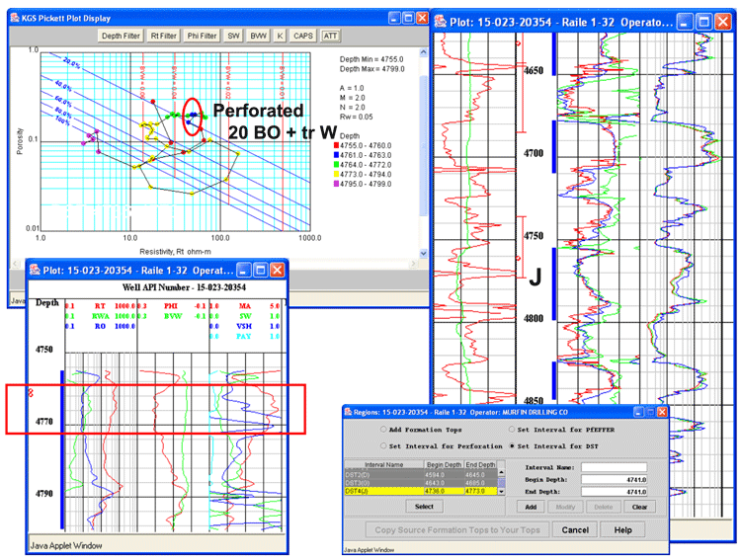This screenshot has width=741, height=560.
Task: Minimize the Regions dialog window
Action: [x=638, y=412]
